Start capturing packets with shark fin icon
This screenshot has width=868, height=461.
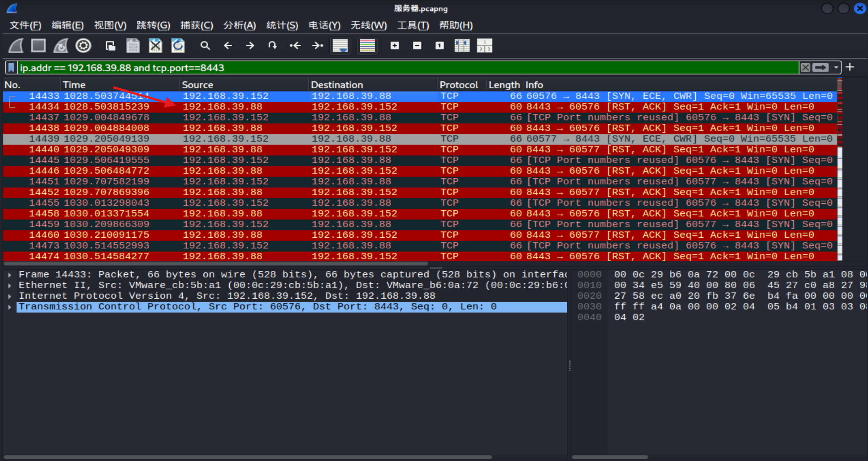tap(16, 46)
